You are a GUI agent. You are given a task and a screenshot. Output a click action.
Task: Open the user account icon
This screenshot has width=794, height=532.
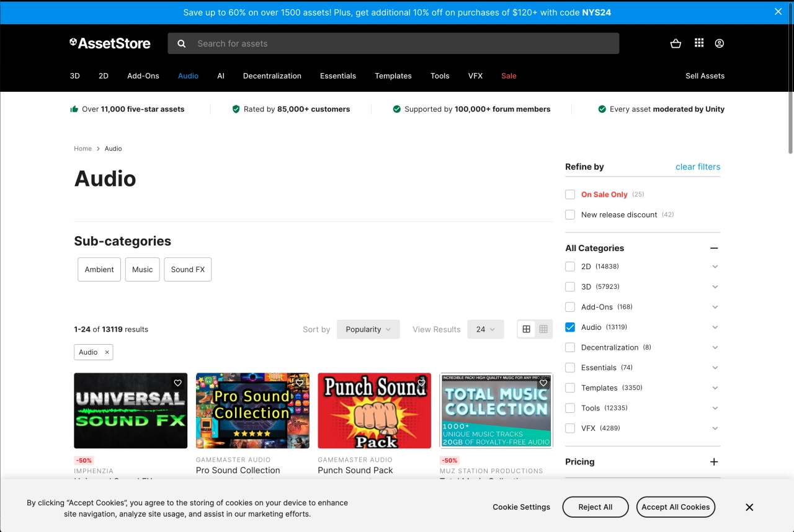pyautogui.click(x=720, y=43)
